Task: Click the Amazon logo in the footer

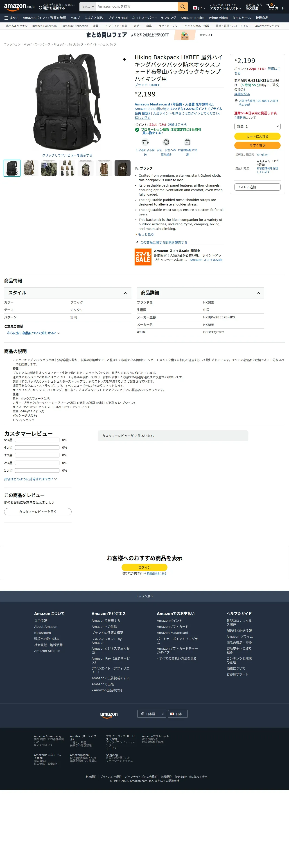Action: [x=109, y=715]
